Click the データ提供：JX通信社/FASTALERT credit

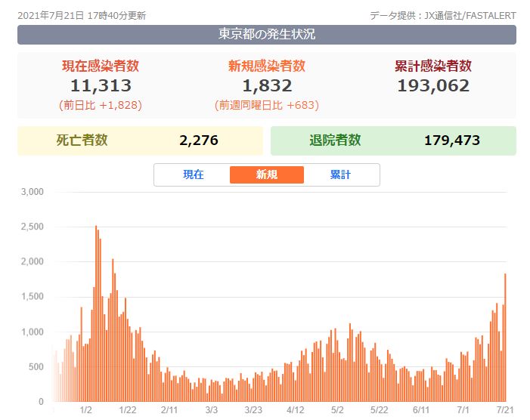click(443, 16)
